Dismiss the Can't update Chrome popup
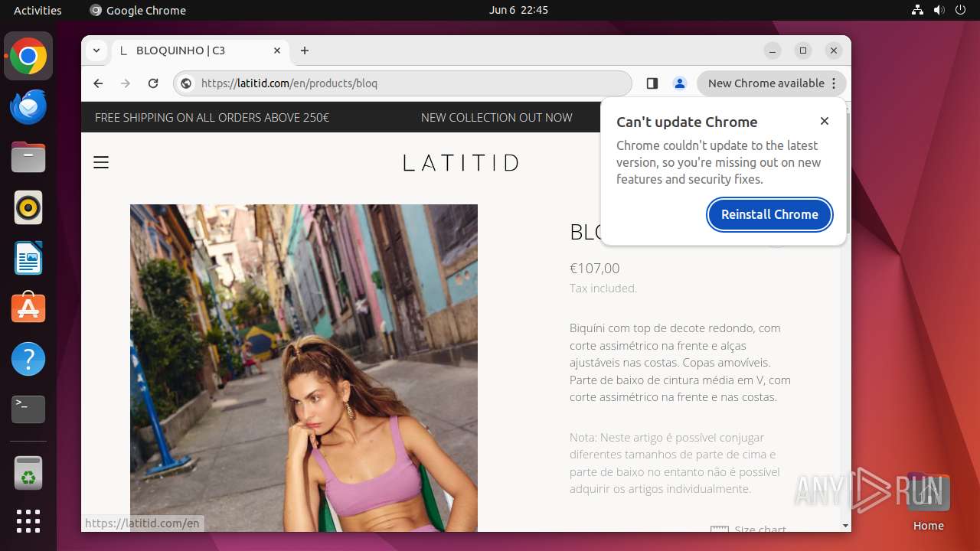The image size is (980, 551). tap(825, 121)
